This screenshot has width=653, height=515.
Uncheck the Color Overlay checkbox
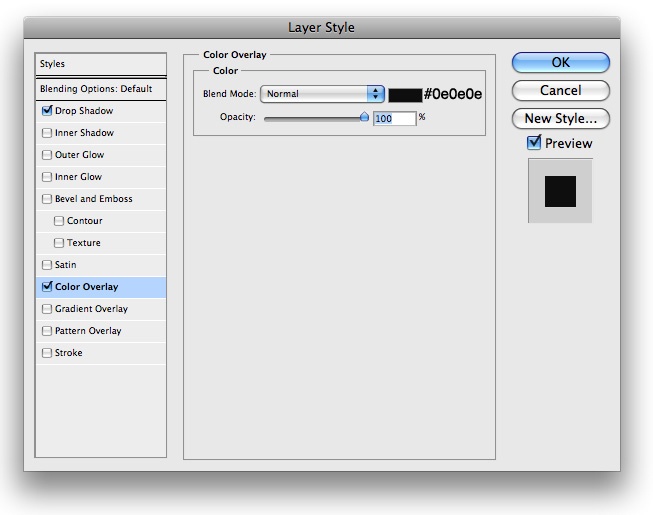[x=47, y=287]
